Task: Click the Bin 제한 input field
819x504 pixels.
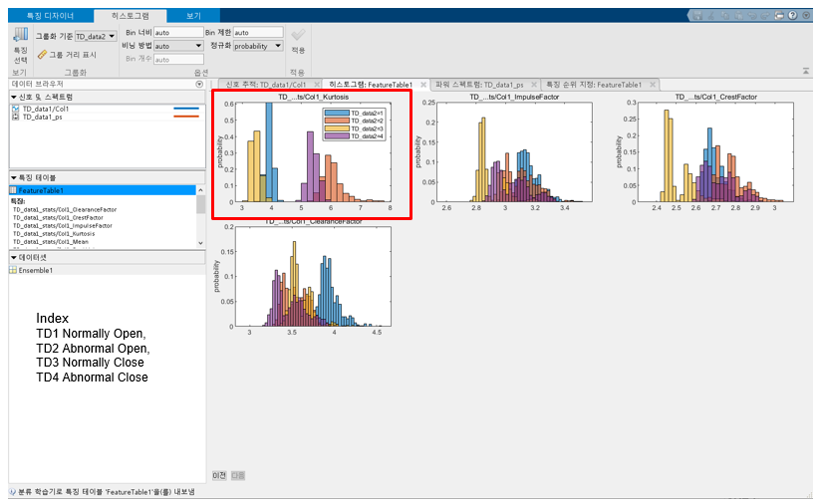Action: coord(258,33)
